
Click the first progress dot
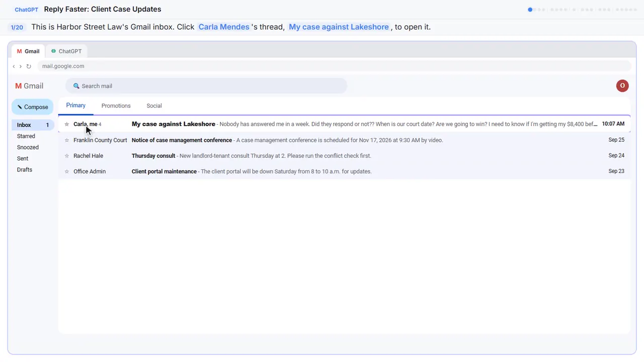coord(530,10)
